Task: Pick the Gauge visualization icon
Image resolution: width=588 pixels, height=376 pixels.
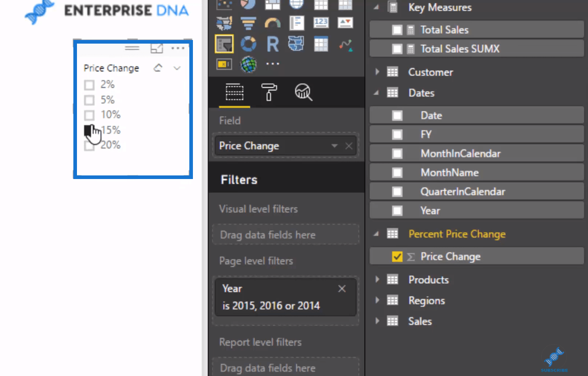Action: [x=272, y=23]
